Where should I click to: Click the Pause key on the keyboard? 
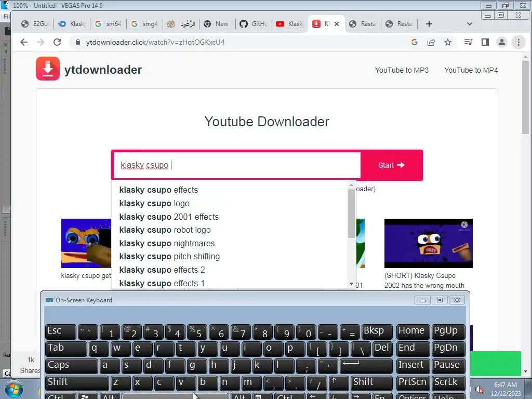(x=448, y=365)
